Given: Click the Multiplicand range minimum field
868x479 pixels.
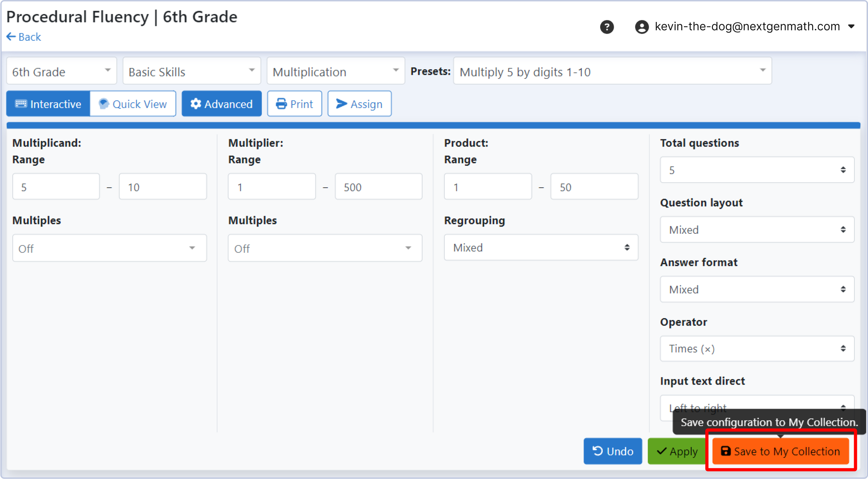Looking at the screenshot, I should point(56,187).
